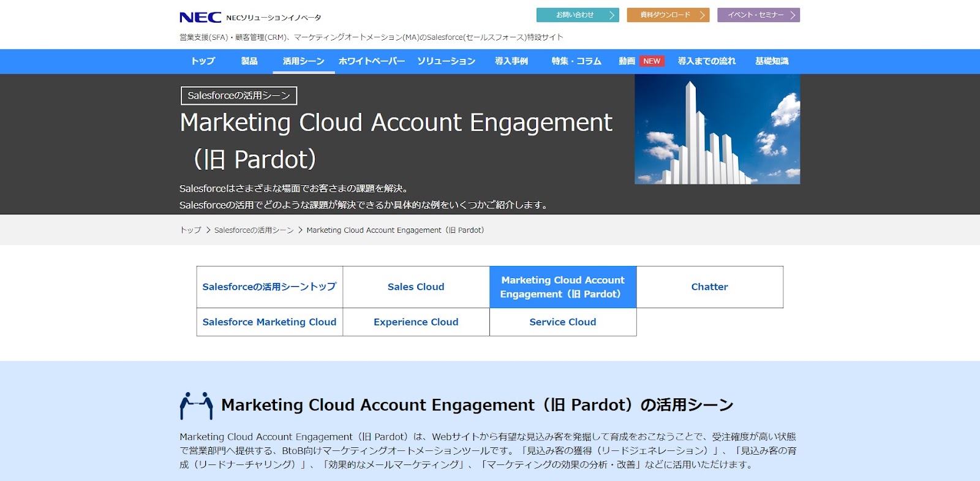Click the site tagline text under the logo

(x=371, y=37)
